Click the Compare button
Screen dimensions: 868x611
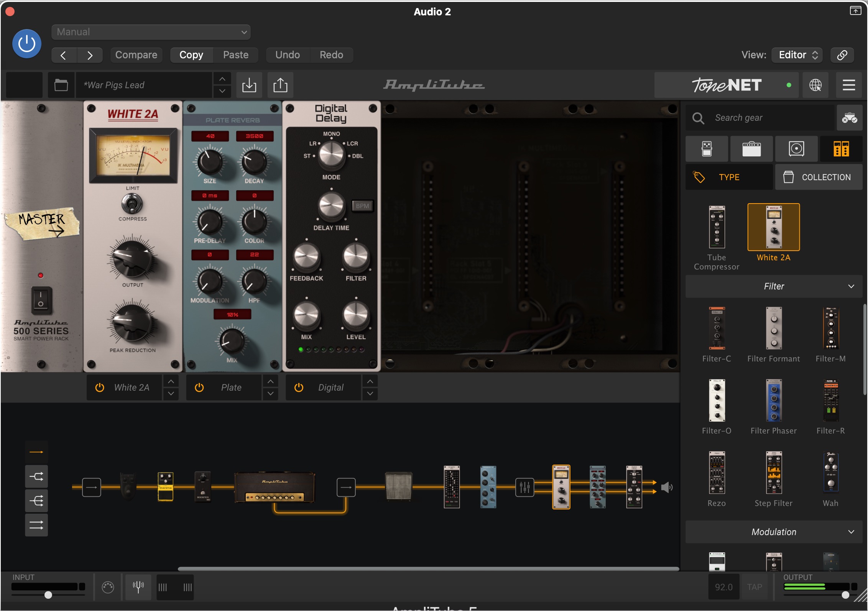(136, 55)
